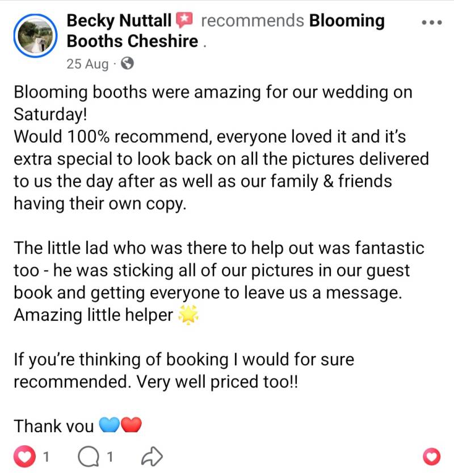View reactions via the heart icon beside the count

point(27,456)
